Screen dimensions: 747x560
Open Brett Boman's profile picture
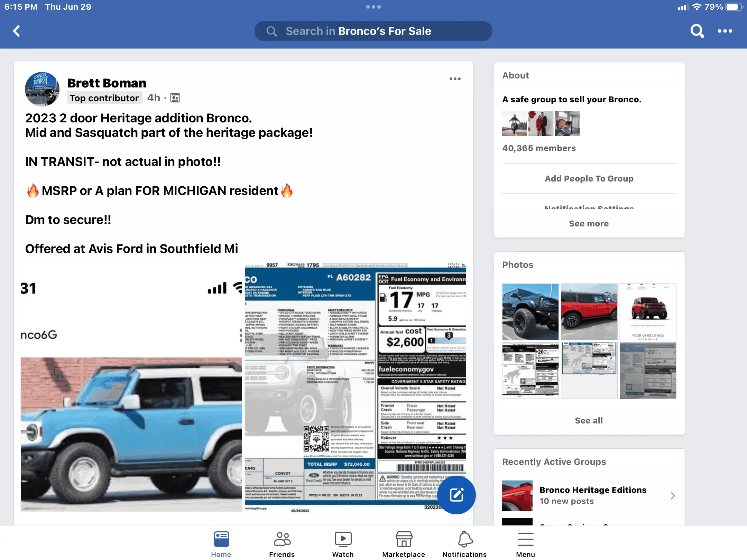[42, 89]
